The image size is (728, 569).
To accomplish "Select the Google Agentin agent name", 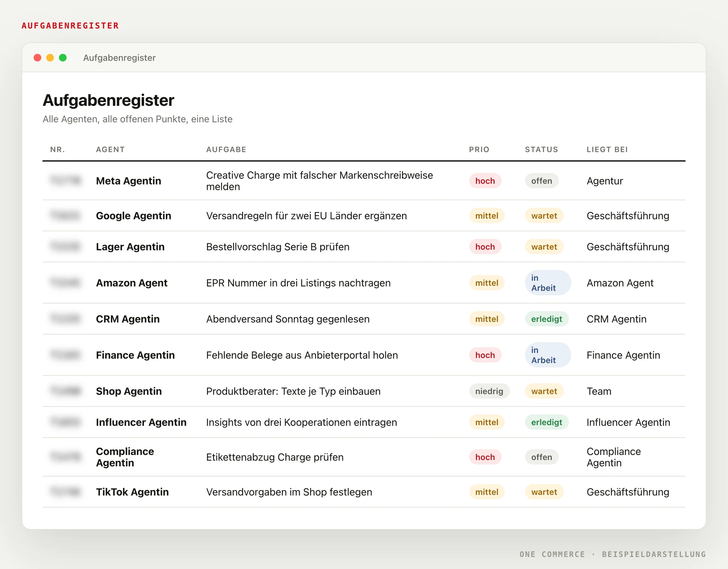I will click(x=133, y=216).
